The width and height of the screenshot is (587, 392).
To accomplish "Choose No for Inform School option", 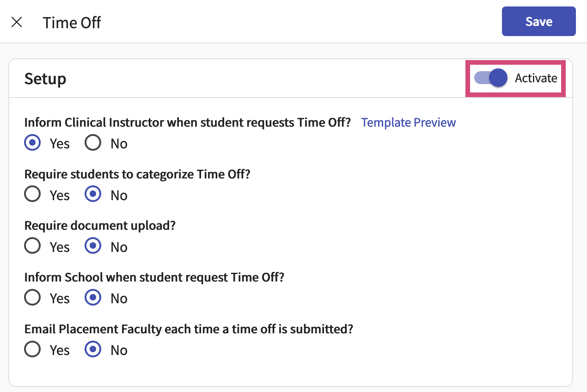I will click(93, 298).
